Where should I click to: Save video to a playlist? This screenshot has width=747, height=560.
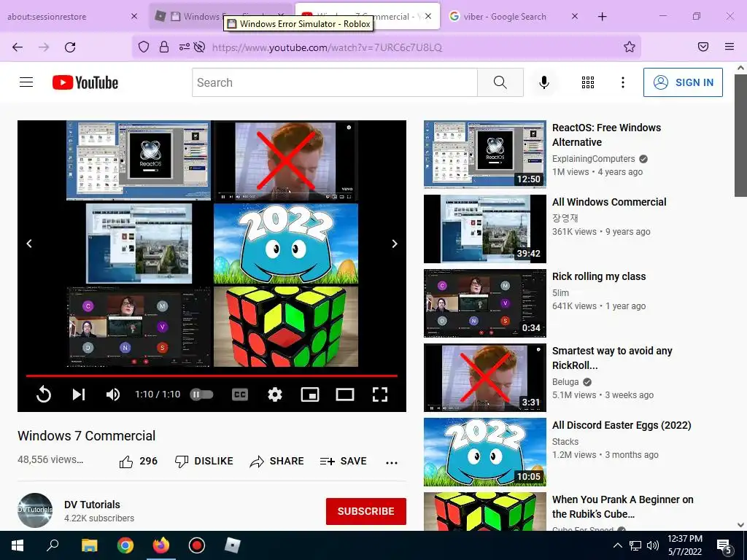(343, 461)
